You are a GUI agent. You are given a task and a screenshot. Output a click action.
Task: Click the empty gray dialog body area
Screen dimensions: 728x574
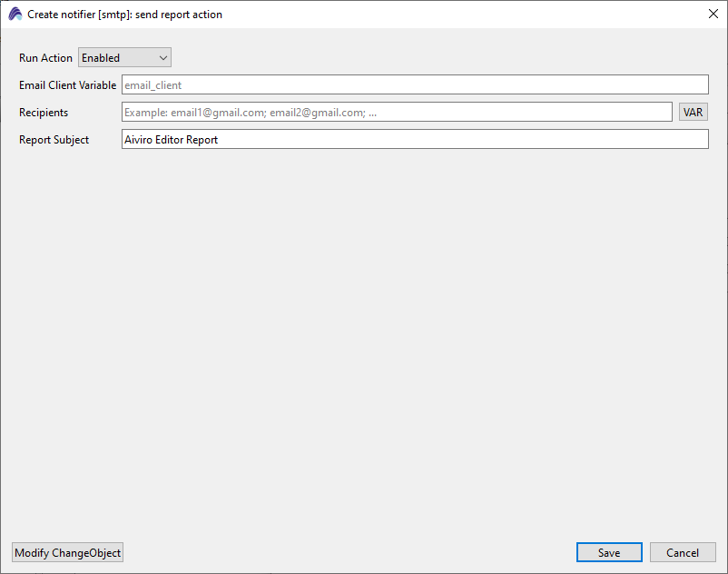click(363, 345)
